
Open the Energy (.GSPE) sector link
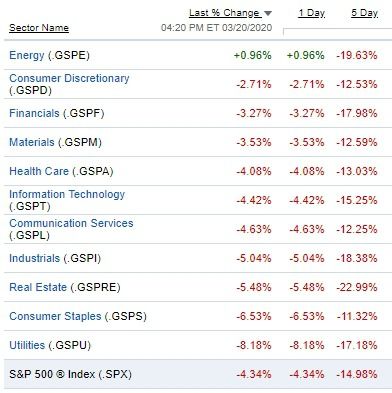point(27,55)
